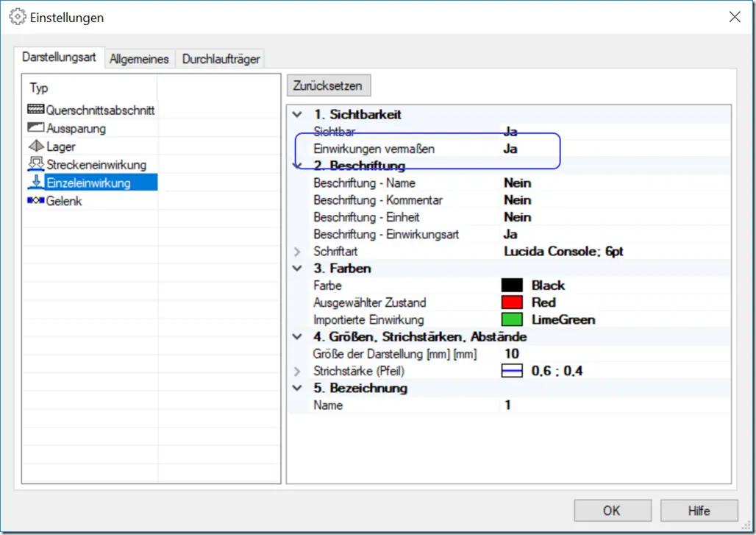Toggle Beschriftung - Einheit value Nein
The image size is (756, 535).
517,217
